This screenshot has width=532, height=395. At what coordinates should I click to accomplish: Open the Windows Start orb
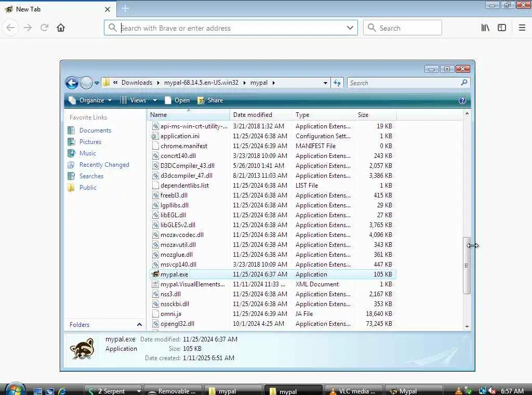click(15, 389)
